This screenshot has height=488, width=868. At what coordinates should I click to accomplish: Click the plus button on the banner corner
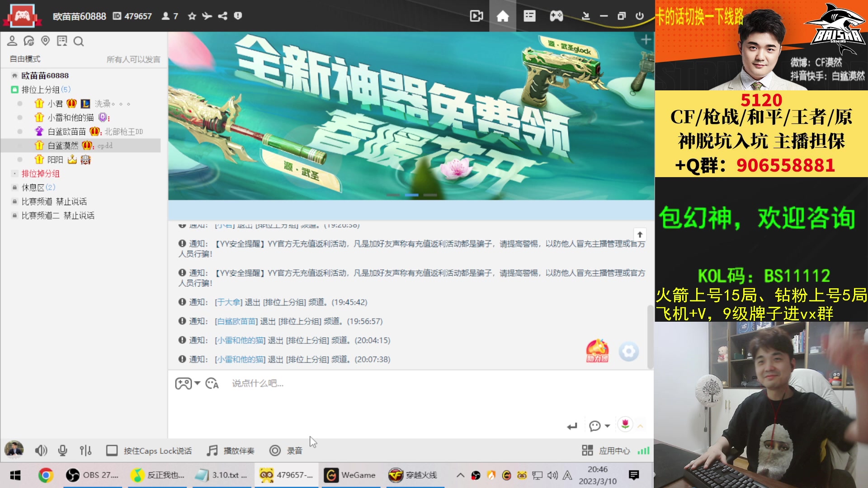[x=646, y=40]
